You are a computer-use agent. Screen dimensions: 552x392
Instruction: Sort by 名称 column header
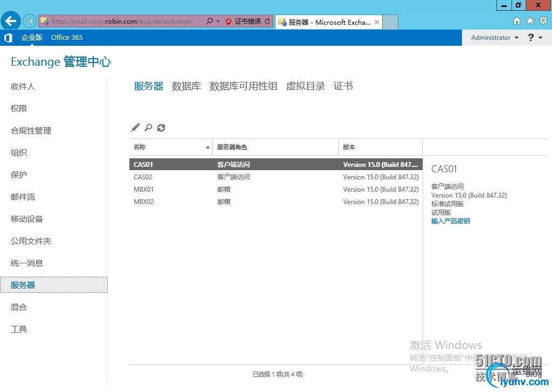(171, 147)
